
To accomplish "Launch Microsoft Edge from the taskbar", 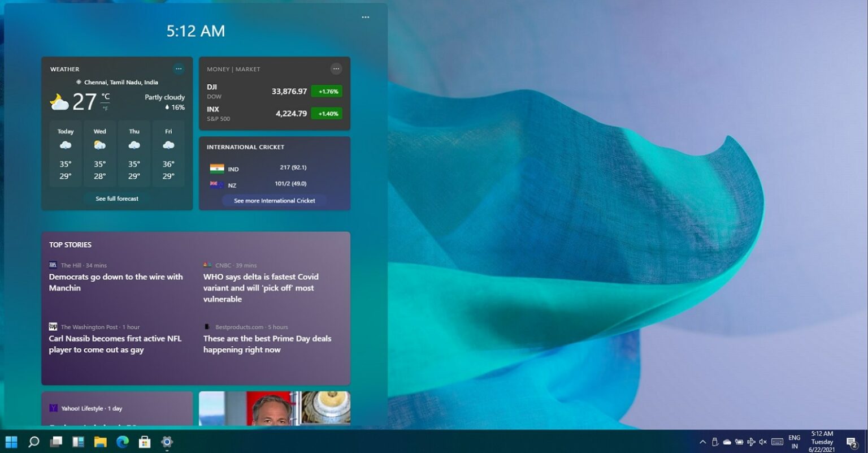I will (x=123, y=442).
